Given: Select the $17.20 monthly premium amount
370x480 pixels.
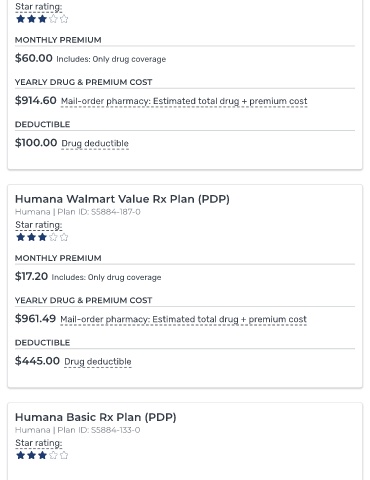Looking at the screenshot, I should pyautogui.click(x=31, y=276).
